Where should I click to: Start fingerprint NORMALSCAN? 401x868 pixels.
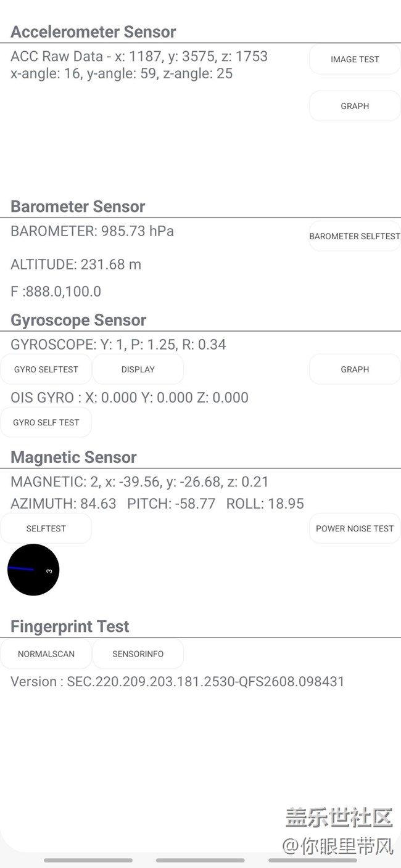tap(46, 653)
